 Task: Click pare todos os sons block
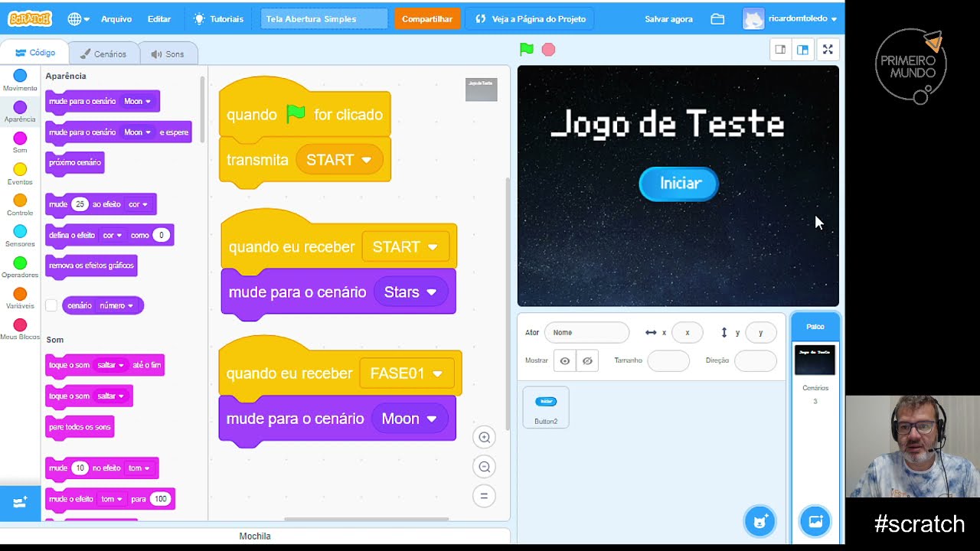point(80,427)
